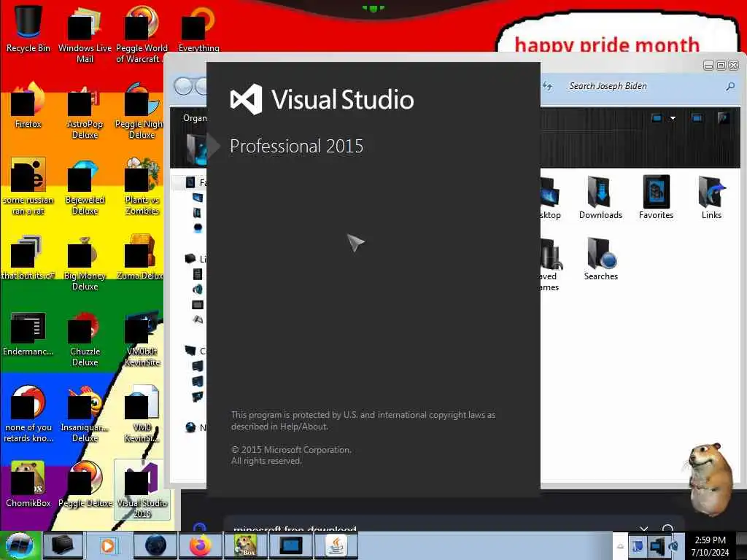
Task: Select the Visual Studio 2015 desktop shortcut
Action: click(142, 489)
